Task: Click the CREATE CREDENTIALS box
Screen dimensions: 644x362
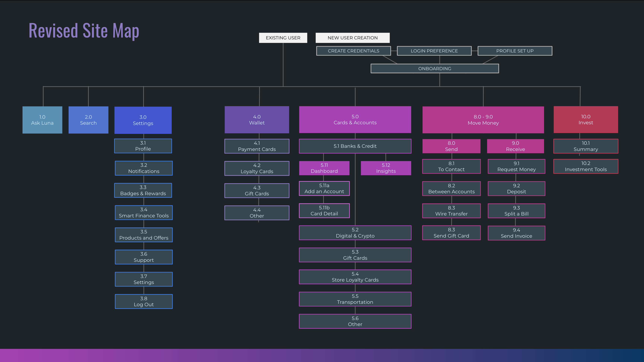Action: tap(353, 51)
